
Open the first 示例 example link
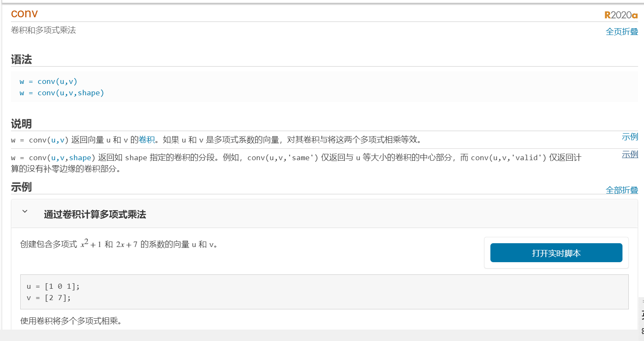630,137
